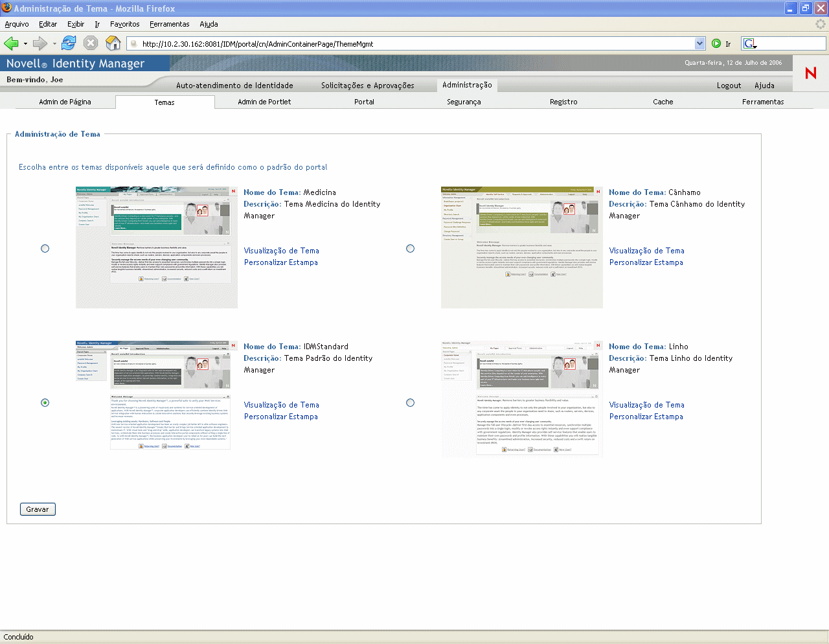Select the Temas tab

[x=165, y=102]
